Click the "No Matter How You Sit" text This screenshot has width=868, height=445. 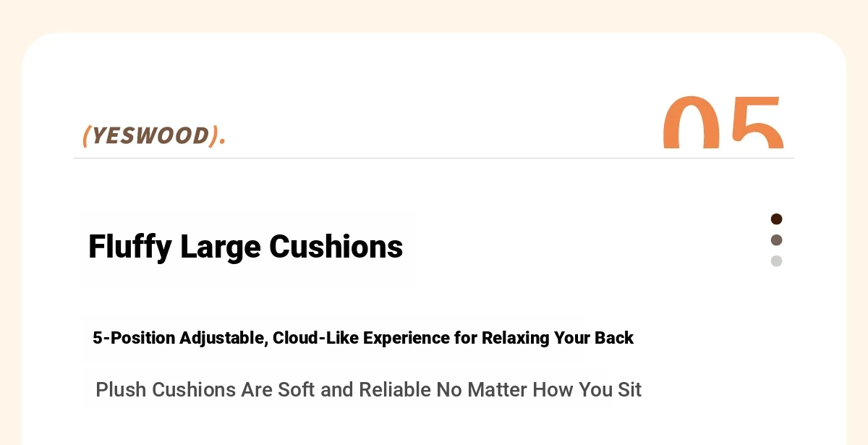click(x=539, y=390)
